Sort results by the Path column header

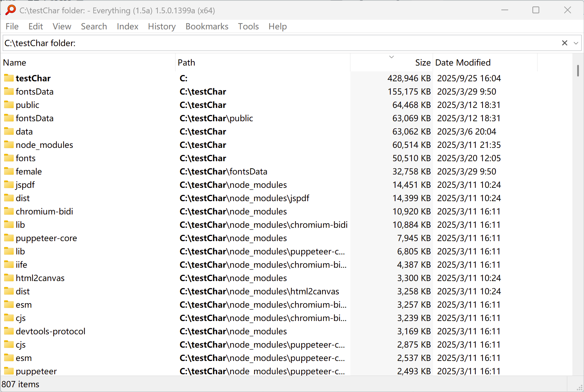(263, 62)
